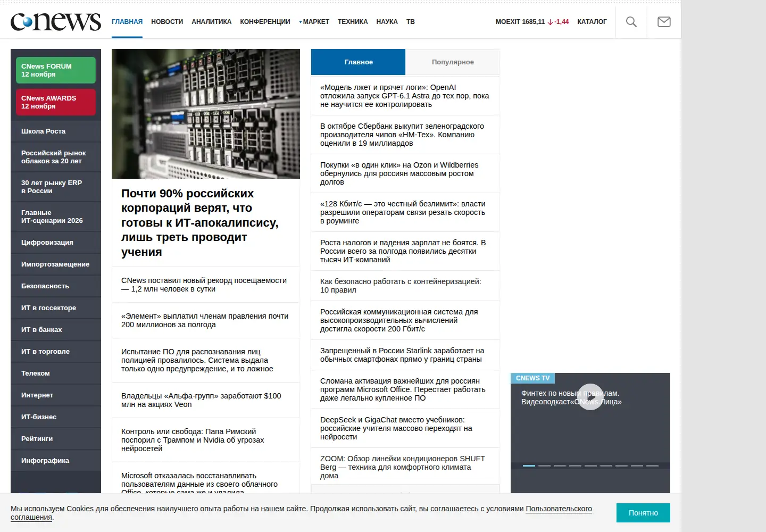This screenshot has width=766, height=532.
Task: Click the server rack article image
Action: 206,114
